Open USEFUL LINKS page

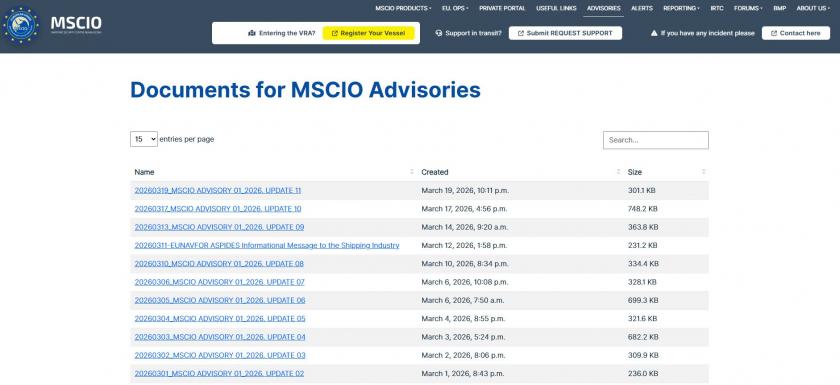(556, 9)
